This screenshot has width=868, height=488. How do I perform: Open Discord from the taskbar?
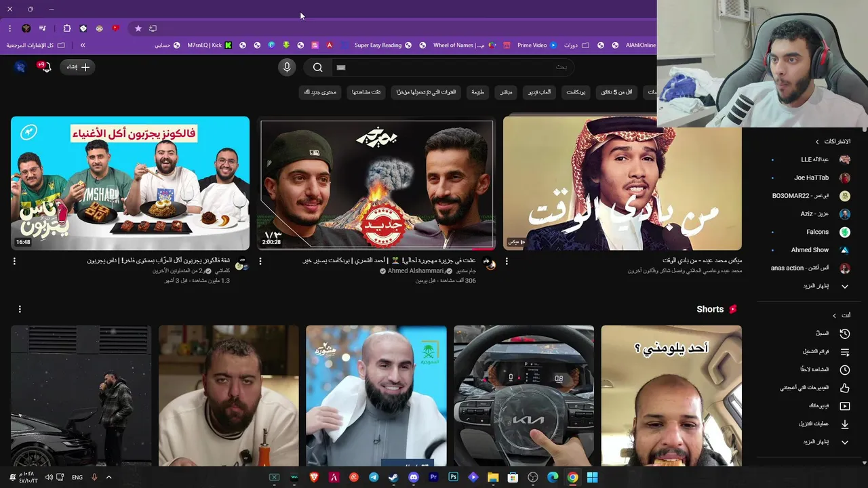tap(414, 477)
